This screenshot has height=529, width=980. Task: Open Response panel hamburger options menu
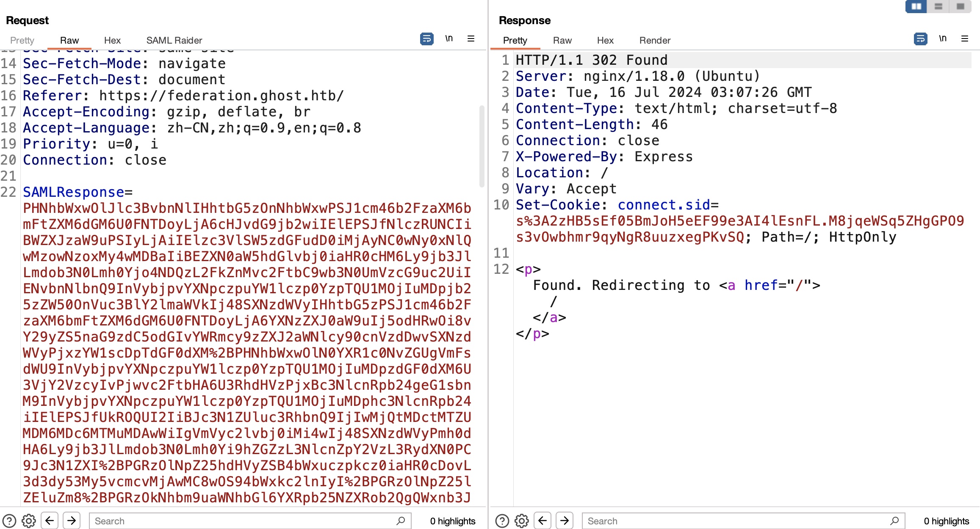(965, 39)
